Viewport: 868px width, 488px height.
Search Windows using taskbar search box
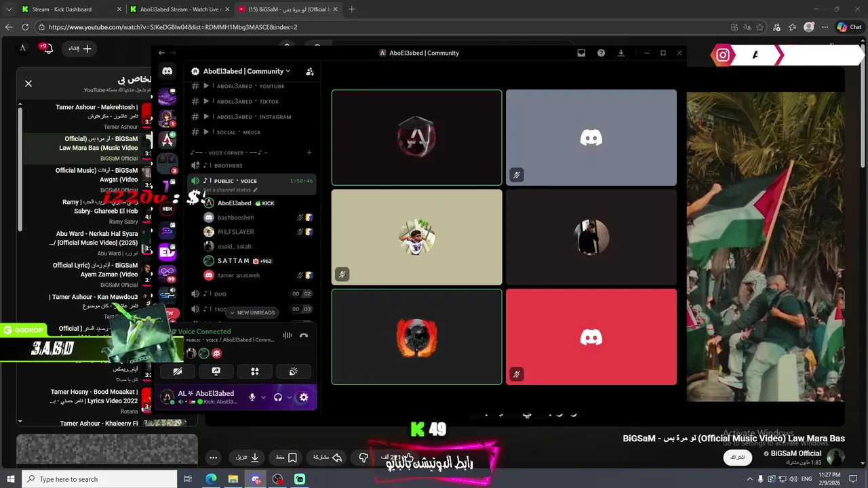[x=99, y=479]
